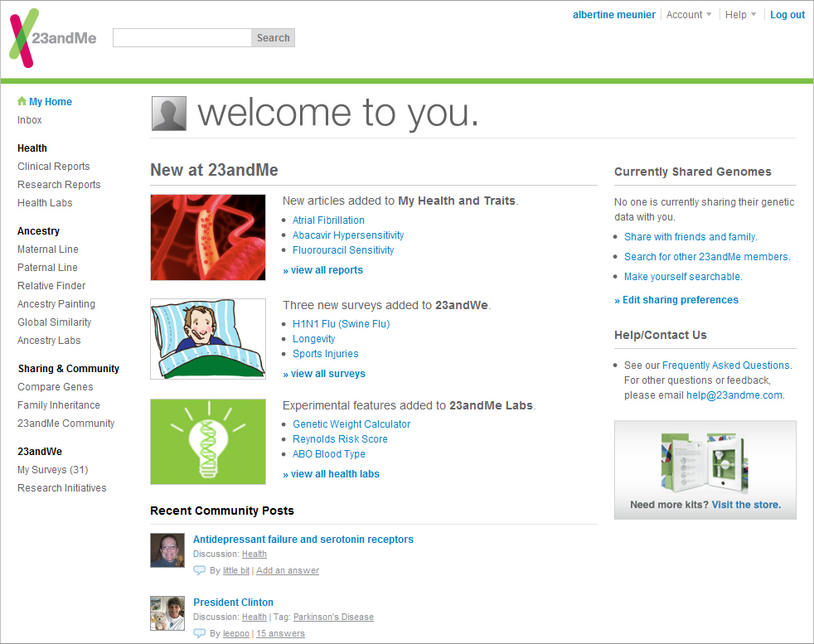This screenshot has width=814, height=644.
Task: Click the search input field
Action: point(182,38)
